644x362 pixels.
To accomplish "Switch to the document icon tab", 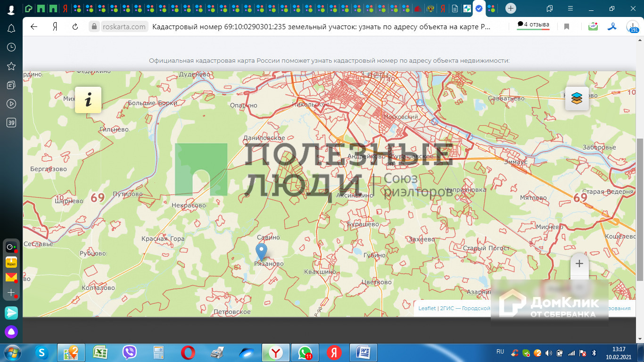I will click(x=454, y=8).
